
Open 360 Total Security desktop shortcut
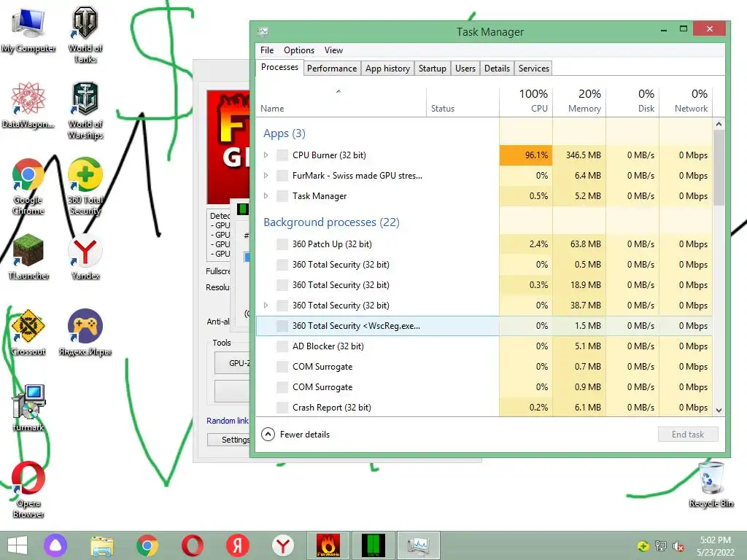click(x=85, y=186)
